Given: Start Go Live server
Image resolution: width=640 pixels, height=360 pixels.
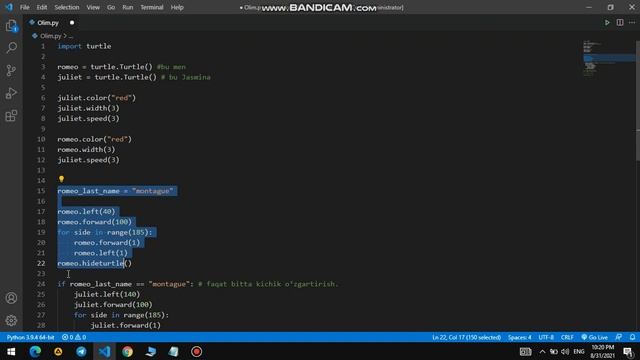Looking at the screenshot, I should click(595, 338).
